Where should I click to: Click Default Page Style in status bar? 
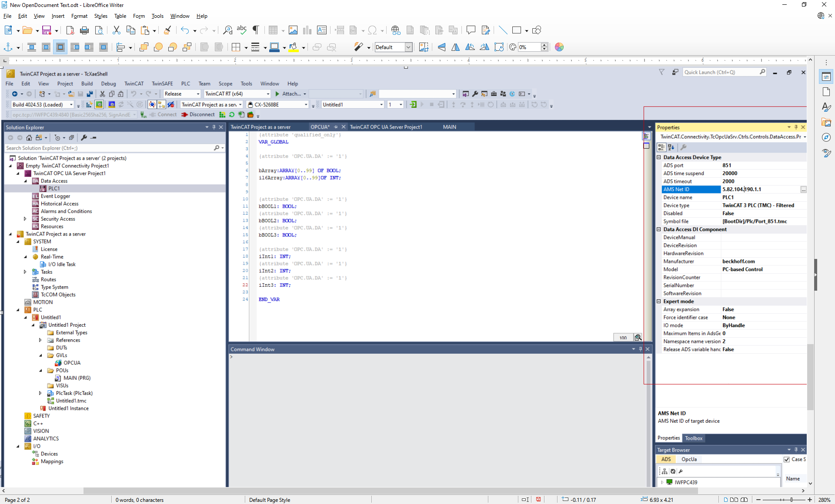[x=270, y=500]
